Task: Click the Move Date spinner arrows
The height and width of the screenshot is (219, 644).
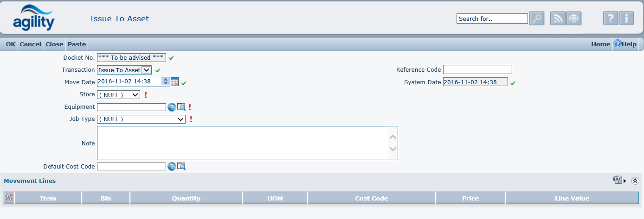Action: (165, 82)
